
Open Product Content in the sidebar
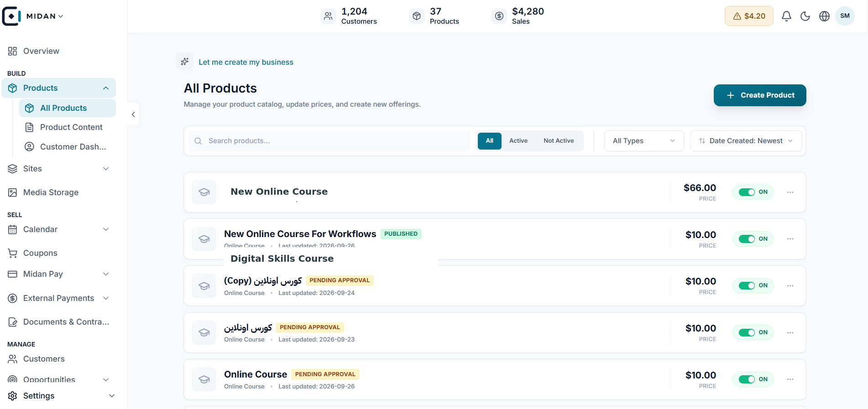pyautogui.click(x=67, y=127)
